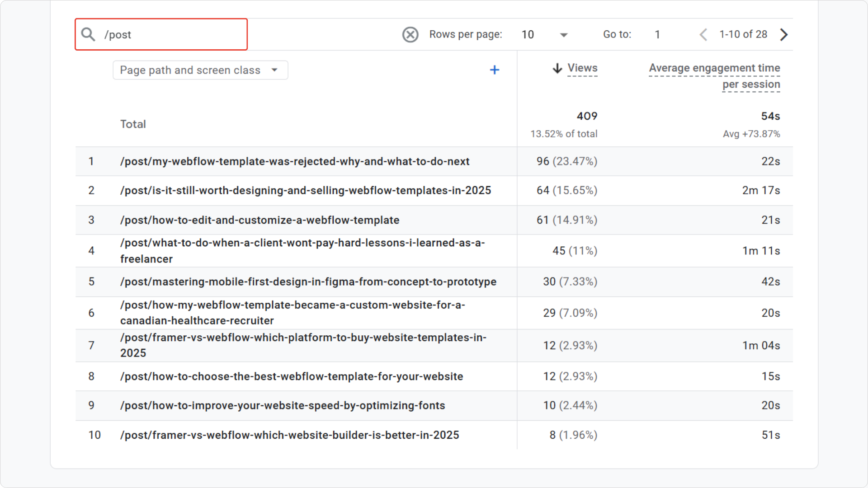Click the 42s engagement time value
The image size is (868, 488).
pyautogui.click(x=771, y=282)
